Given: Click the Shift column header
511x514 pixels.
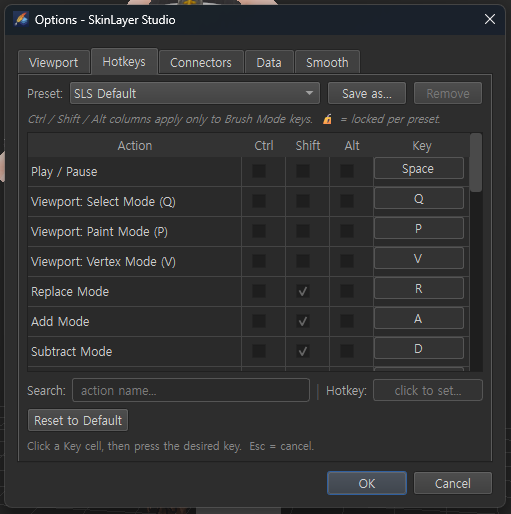Looking at the screenshot, I should coord(308,146).
